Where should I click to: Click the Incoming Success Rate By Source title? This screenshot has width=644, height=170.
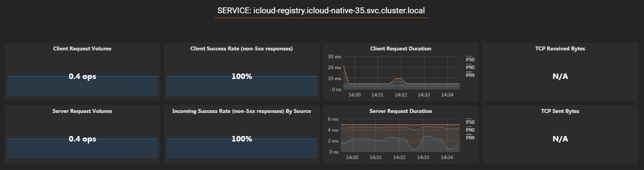pos(241,111)
